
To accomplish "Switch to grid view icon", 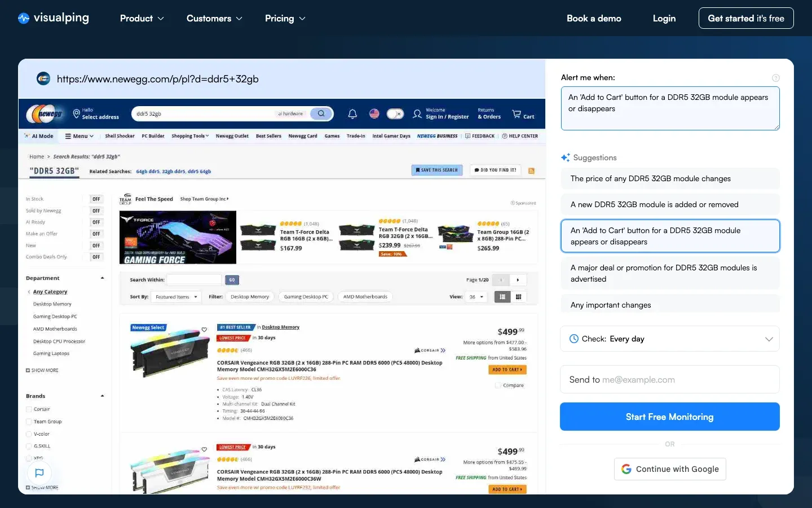I will coord(518,297).
